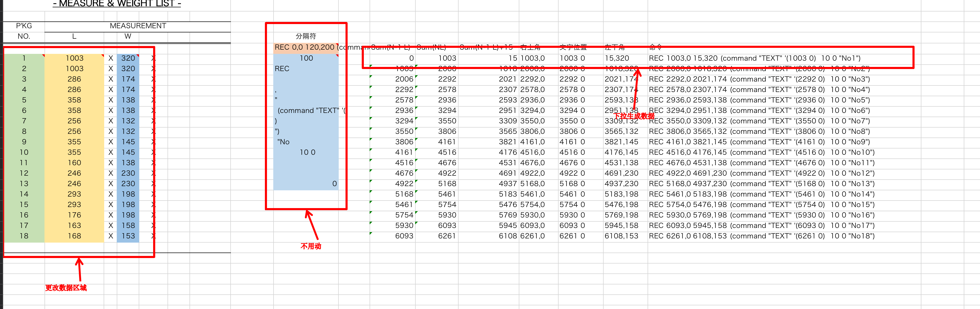Click the red comment marker on the 320 width cell
The image size is (980, 309).
point(137,55)
